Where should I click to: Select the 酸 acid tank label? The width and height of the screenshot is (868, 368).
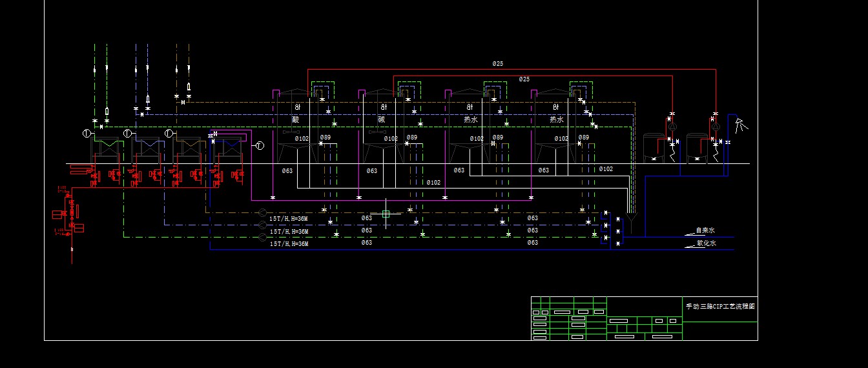pyautogui.click(x=296, y=119)
